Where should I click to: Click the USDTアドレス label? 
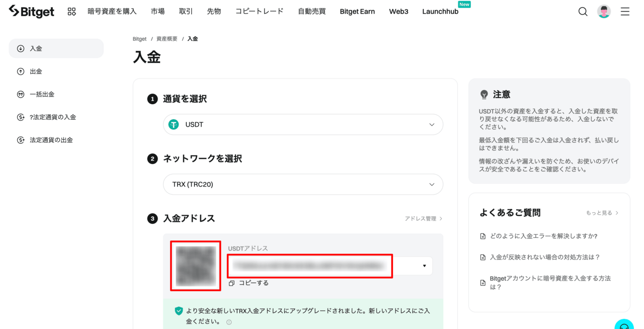(248, 249)
